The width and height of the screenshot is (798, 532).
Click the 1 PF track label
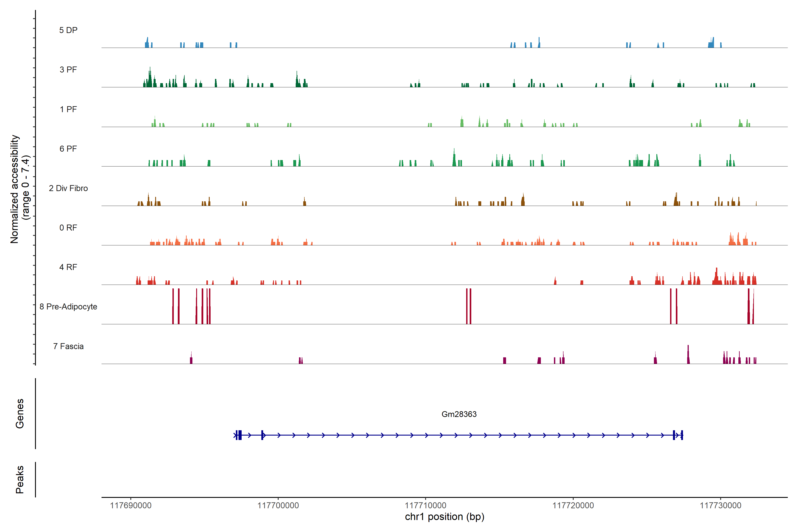tap(68, 109)
